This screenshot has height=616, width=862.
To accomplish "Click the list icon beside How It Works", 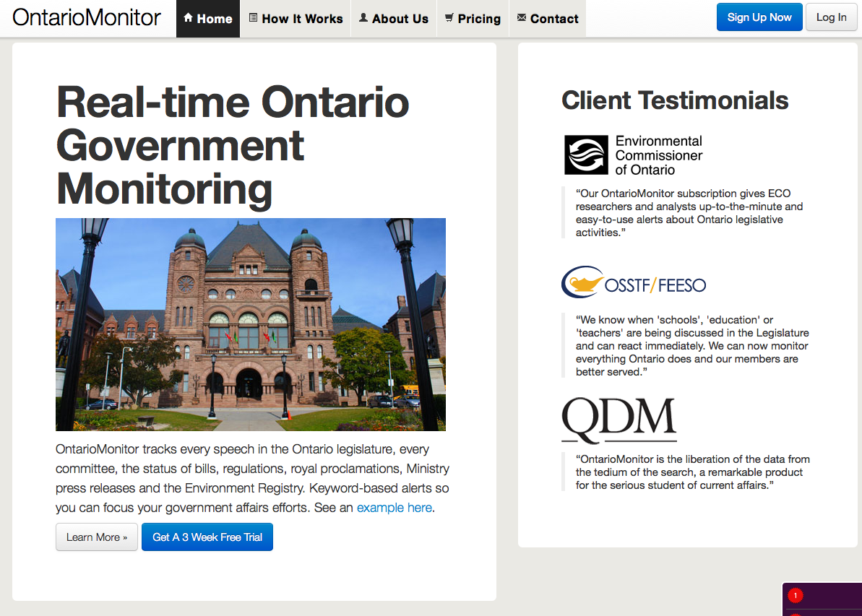I will coord(253,17).
